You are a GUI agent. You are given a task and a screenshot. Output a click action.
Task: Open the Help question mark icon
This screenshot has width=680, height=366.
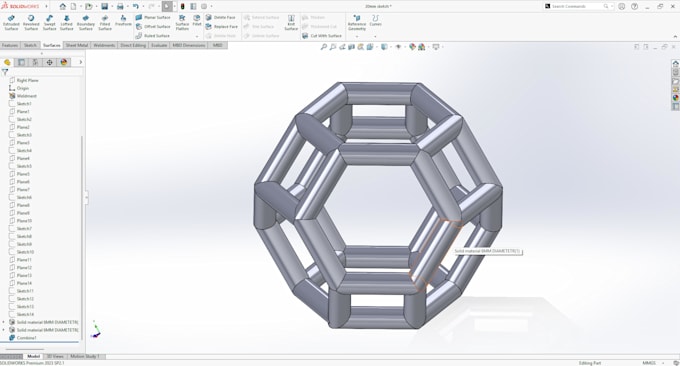click(634, 6)
